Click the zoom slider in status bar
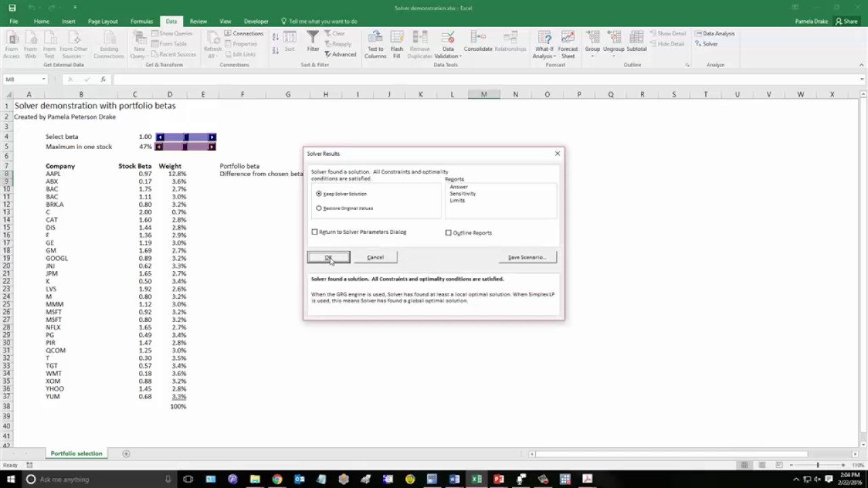This screenshot has width=868, height=488. pyautogui.click(x=818, y=465)
